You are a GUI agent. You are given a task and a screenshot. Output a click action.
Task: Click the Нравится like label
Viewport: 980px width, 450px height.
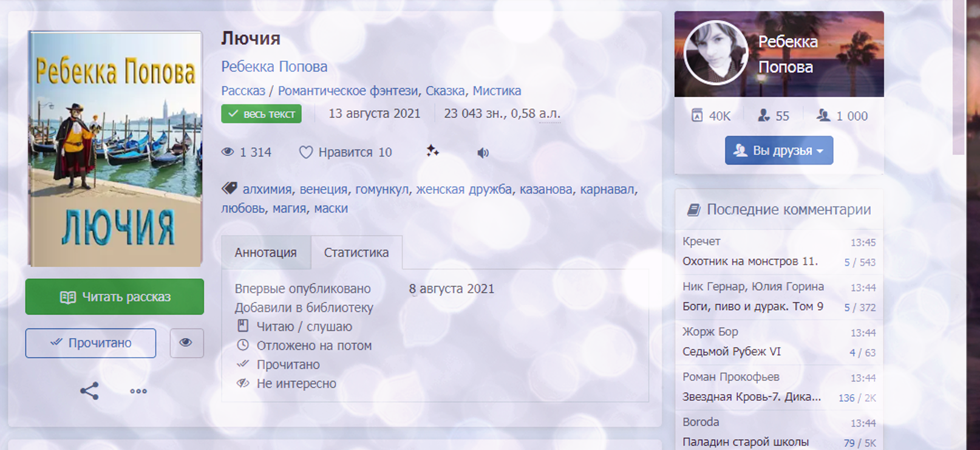(345, 152)
